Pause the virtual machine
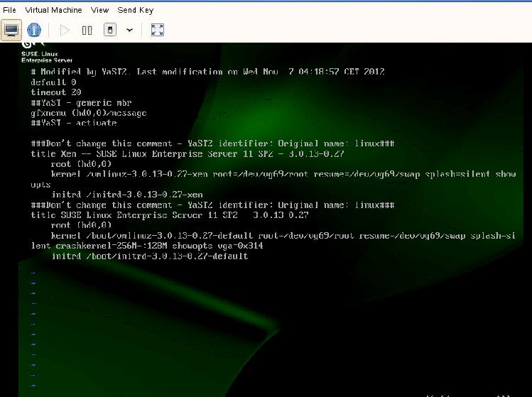This screenshot has width=532, height=397. tap(87, 30)
